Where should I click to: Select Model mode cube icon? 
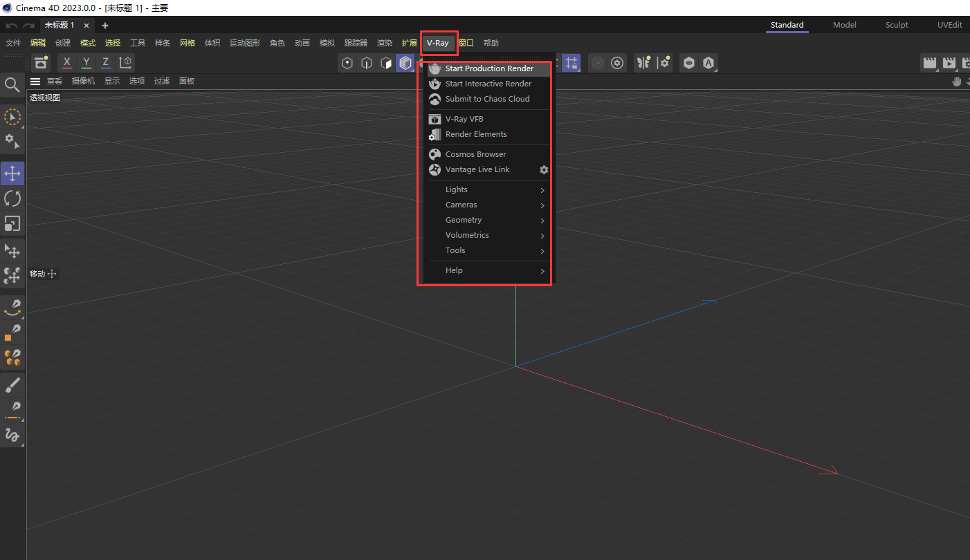click(x=405, y=63)
